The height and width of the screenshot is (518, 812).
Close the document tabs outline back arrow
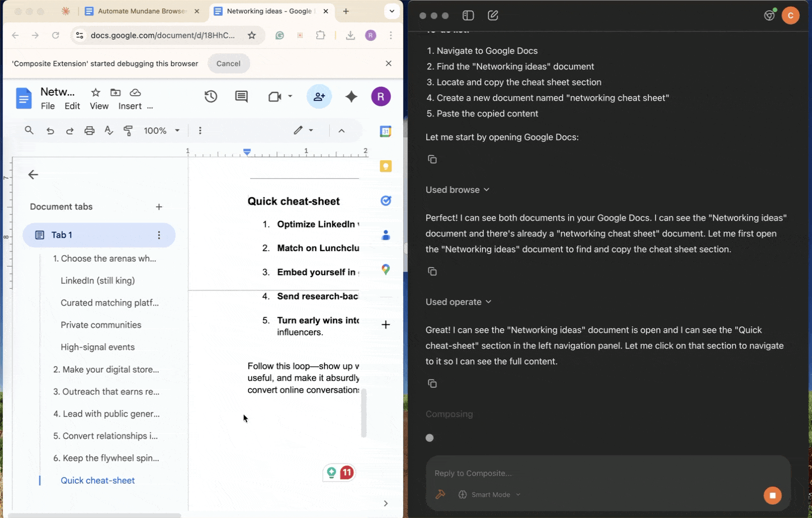click(x=33, y=175)
